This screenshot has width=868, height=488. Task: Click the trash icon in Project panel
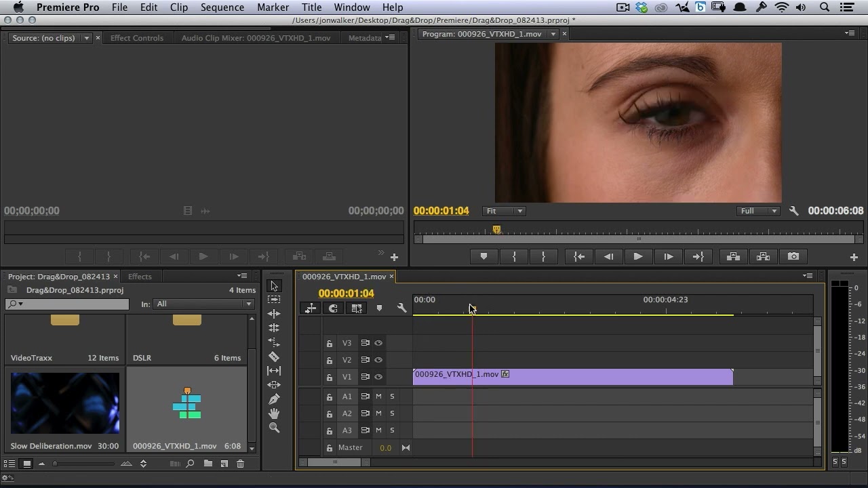click(x=240, y=464)
